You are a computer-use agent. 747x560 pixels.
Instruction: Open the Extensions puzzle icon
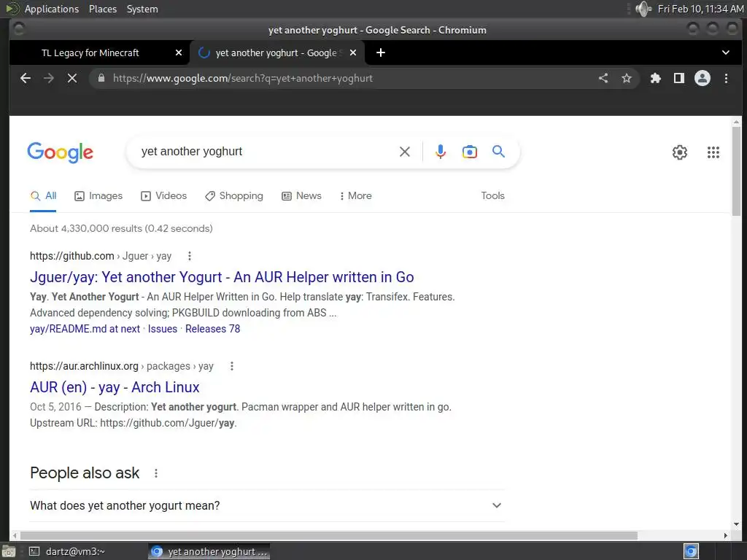[x=656, y=78]
